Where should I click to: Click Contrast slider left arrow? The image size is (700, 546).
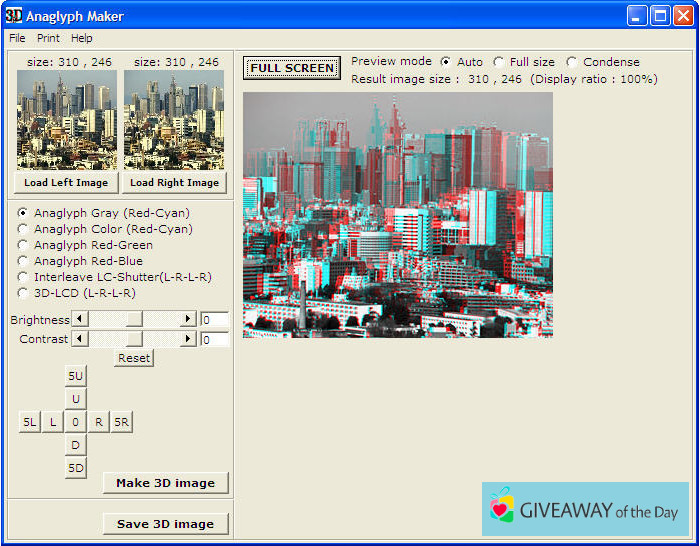pos(81,339)
